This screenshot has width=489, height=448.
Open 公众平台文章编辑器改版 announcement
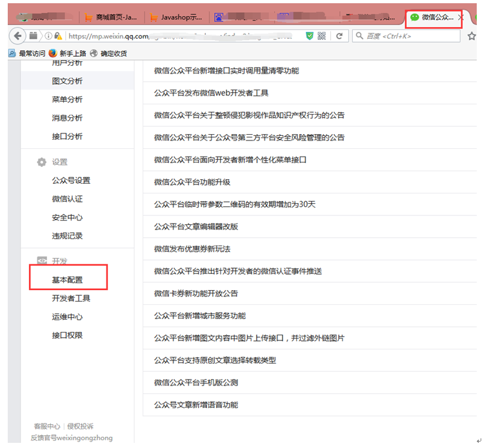(x=196, y=226)
